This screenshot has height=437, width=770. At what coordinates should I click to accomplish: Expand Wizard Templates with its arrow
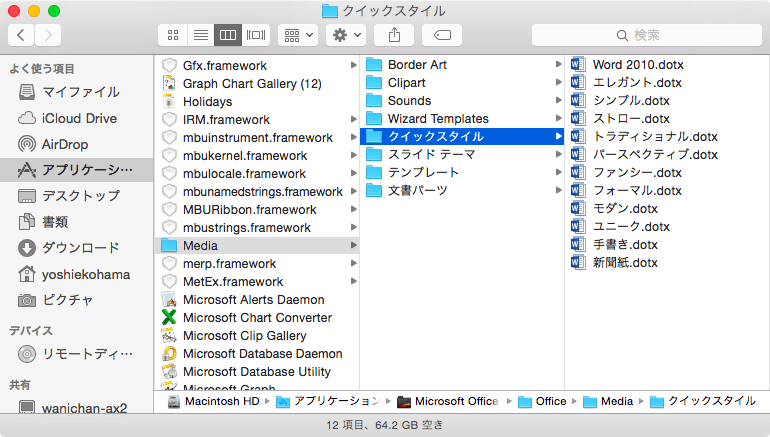pos(559,118)
